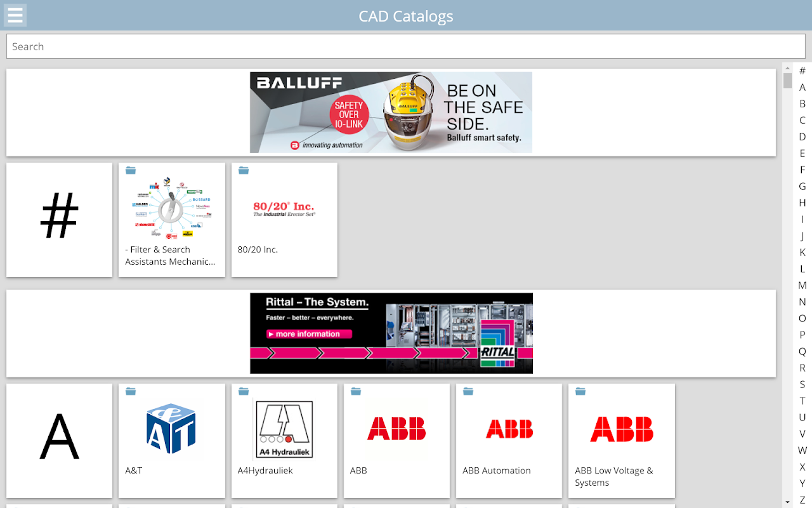Select 'ABB Low Voltage & Systems' label
The height and width of the screenshot is (508, 812).
click(614, 476)
